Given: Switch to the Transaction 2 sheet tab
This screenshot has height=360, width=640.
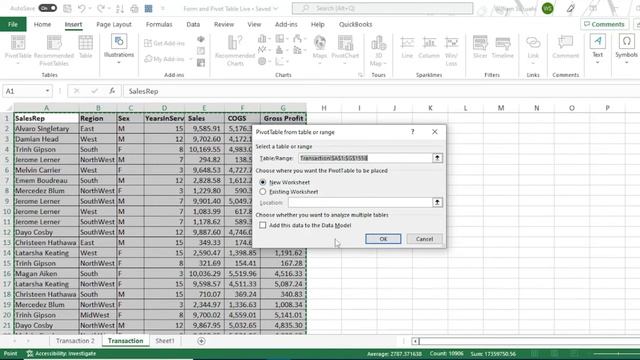Looking at the screenshot, I should (75, 340).
